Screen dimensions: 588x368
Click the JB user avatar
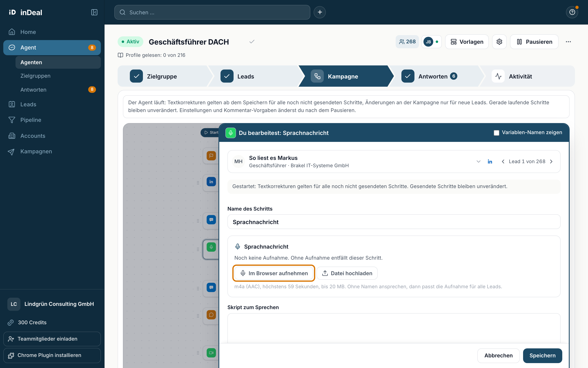point(428,42)
